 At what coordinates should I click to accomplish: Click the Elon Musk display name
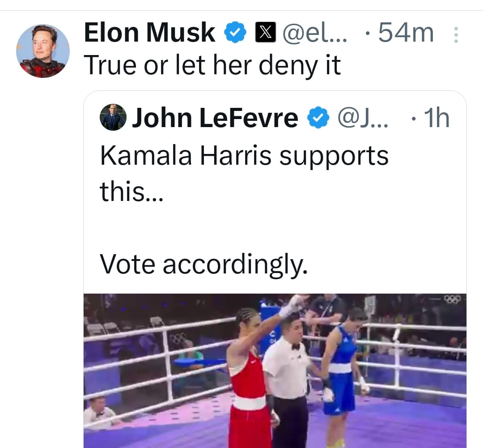(x=149, y=33)
